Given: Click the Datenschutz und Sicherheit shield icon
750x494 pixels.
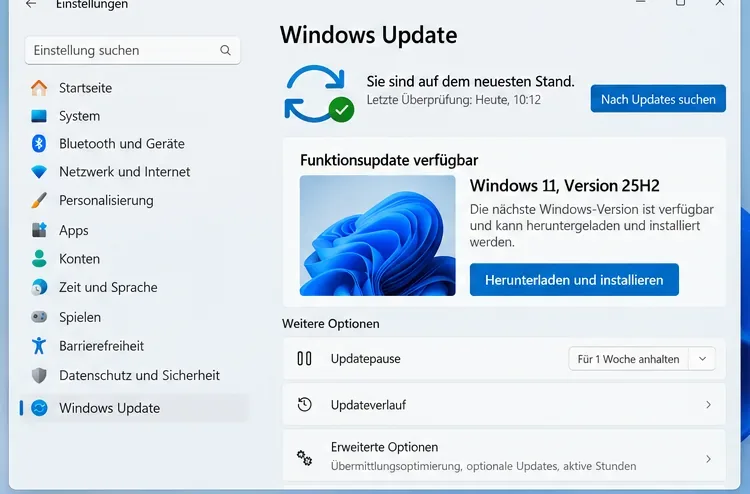Looking at the screenshot, I should 39,375.
